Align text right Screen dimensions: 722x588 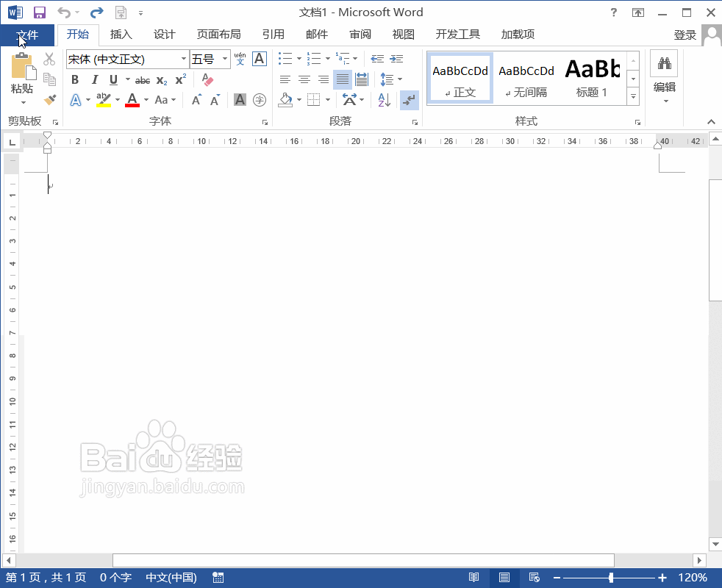tap(324, 79)
